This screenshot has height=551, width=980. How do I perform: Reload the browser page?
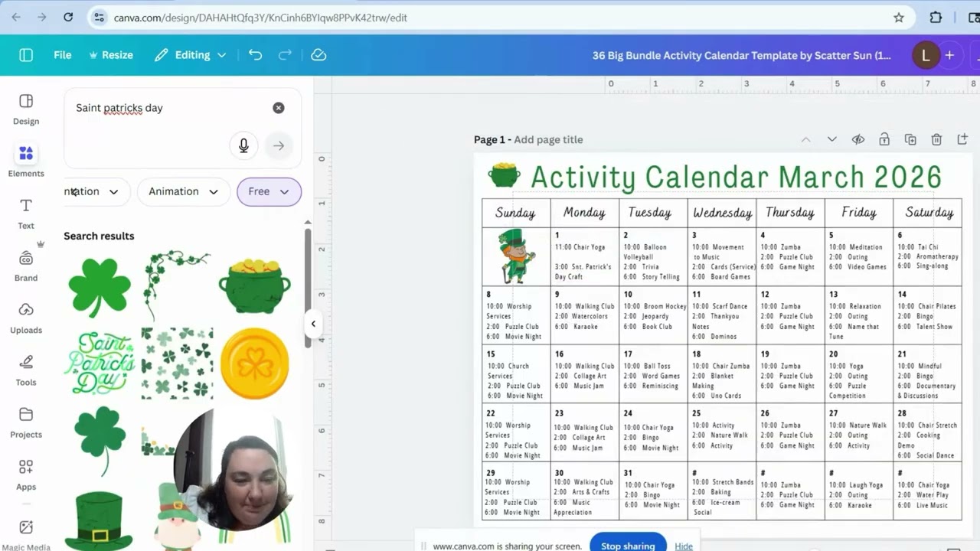(68, 17)
